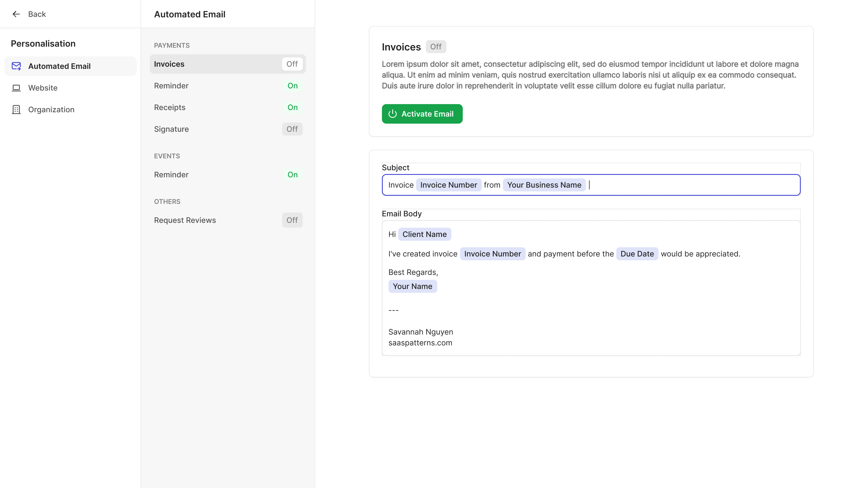868x488 pixels.
Task: Toggle the On badge for Events Reminder
Action: click(292, 174)
